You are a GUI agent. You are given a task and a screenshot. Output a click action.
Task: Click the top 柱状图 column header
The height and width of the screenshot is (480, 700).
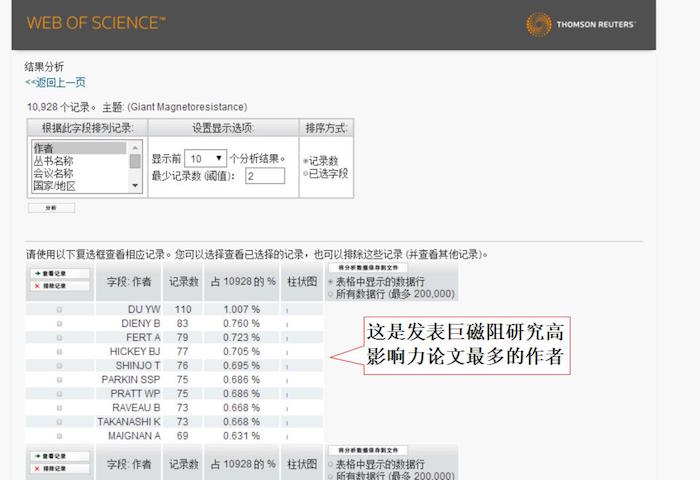[x=302, y=282]
